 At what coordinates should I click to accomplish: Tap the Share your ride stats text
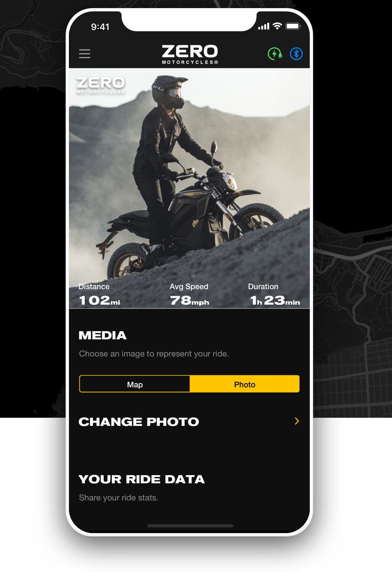pos(119,497)
